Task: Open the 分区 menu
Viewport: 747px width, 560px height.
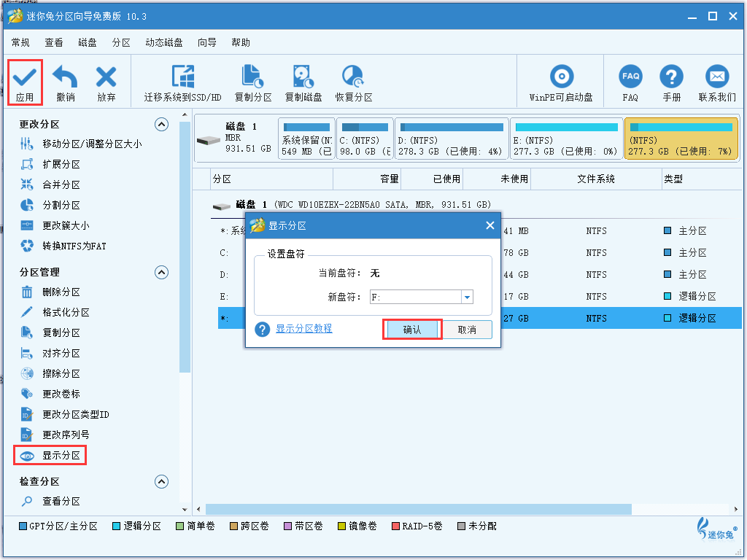Action: 121,43
